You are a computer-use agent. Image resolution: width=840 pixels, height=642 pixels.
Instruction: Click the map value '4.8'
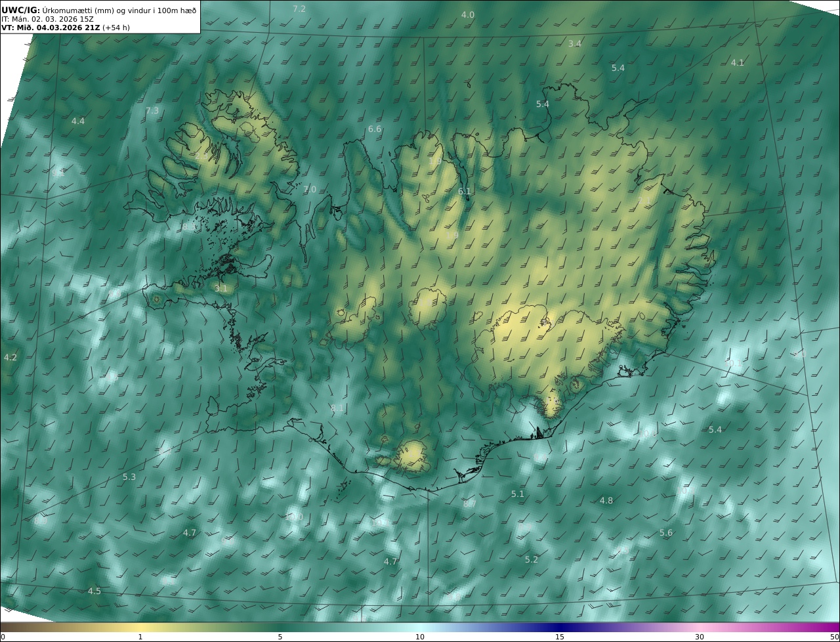[x=606, y=500]
